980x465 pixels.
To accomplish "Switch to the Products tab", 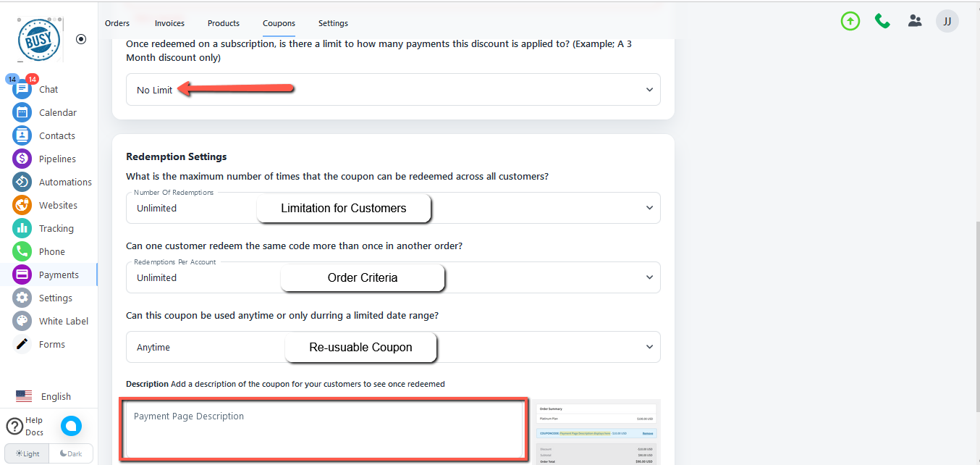I will [x=223, y=23].
